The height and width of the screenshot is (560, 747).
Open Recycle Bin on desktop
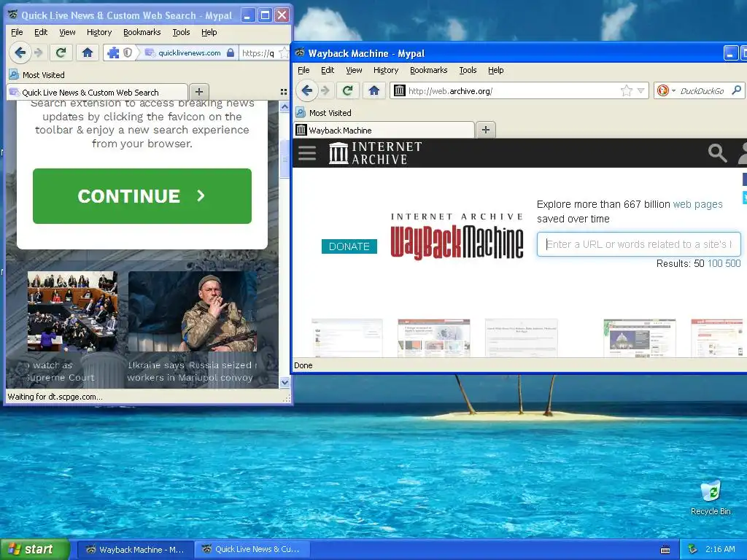(711, 497)
